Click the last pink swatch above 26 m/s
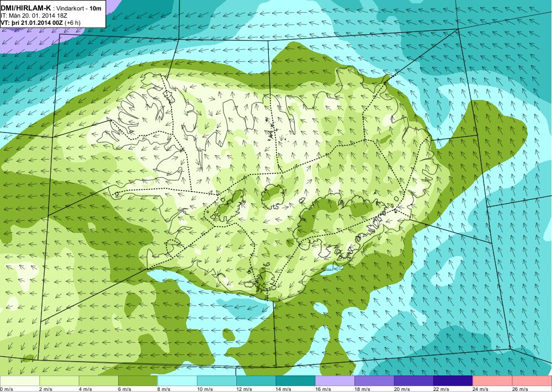552x392 pixels. [x=532, y=381]
